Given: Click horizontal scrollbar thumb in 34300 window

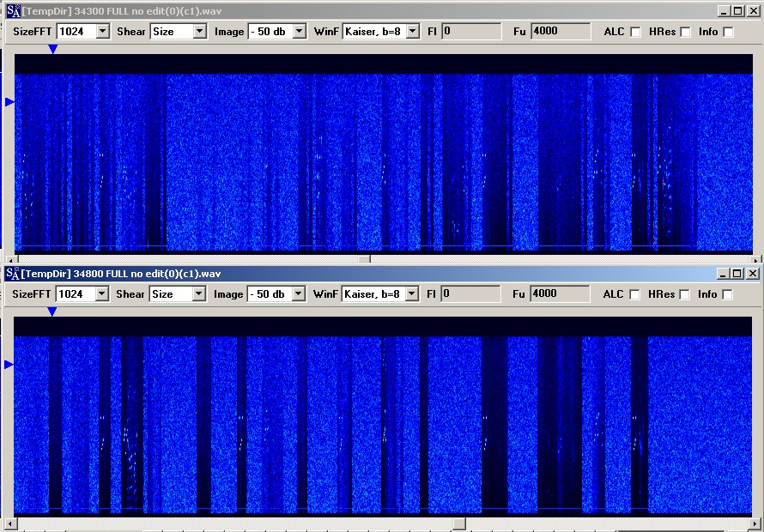Looking at the screenshot, I should (364, 259).
